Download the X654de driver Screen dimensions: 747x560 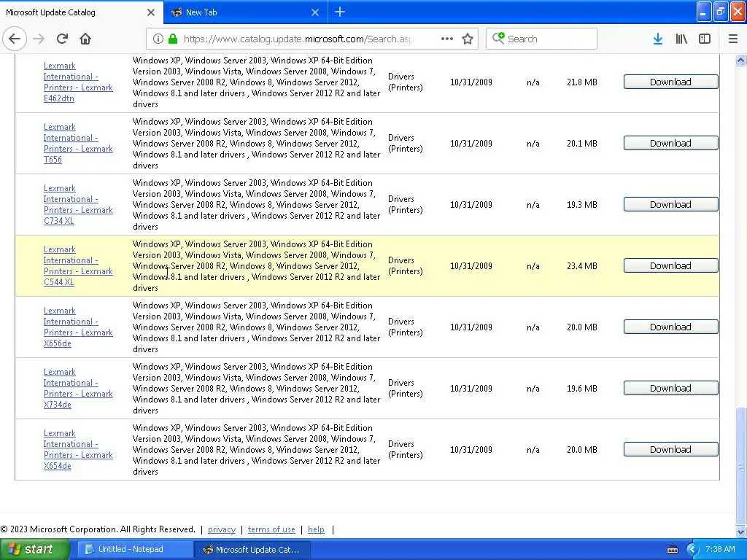(670, 449)
